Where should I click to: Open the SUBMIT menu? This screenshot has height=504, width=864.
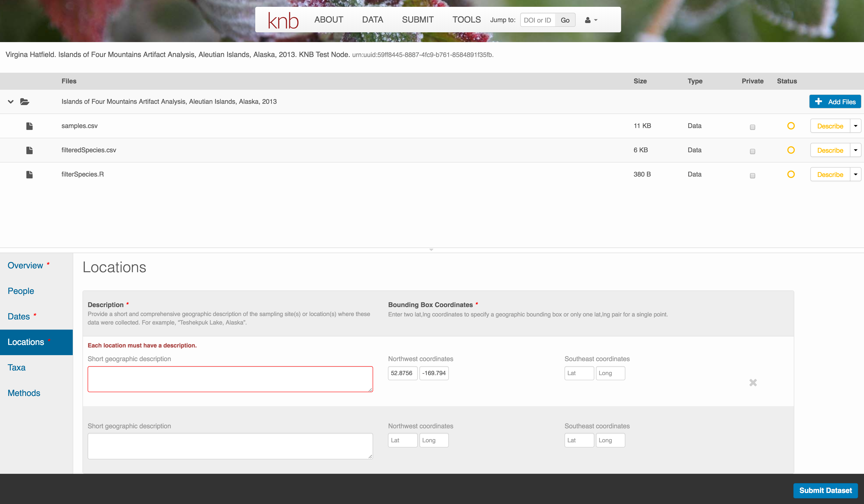[x=418, y=20]
